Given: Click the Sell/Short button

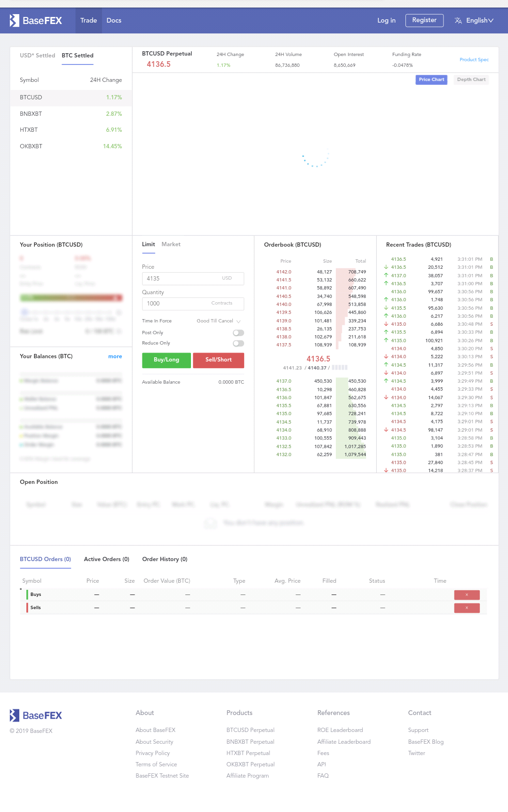Looking at the screenshot, I should click(x=219, y=360).
